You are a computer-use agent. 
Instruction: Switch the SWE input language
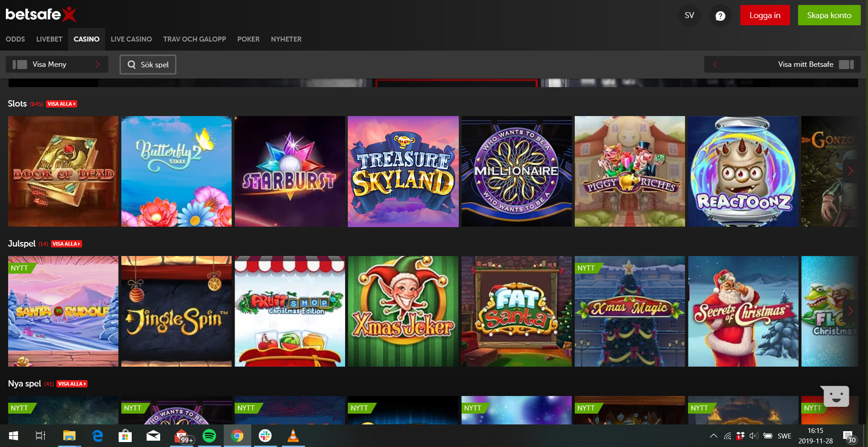(x=785, y=436)
